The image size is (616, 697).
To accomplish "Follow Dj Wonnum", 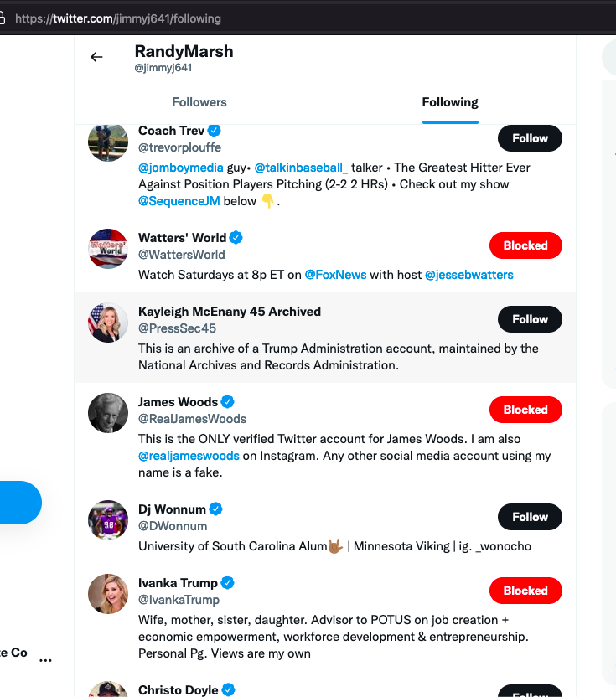I will tap(530, 517).
